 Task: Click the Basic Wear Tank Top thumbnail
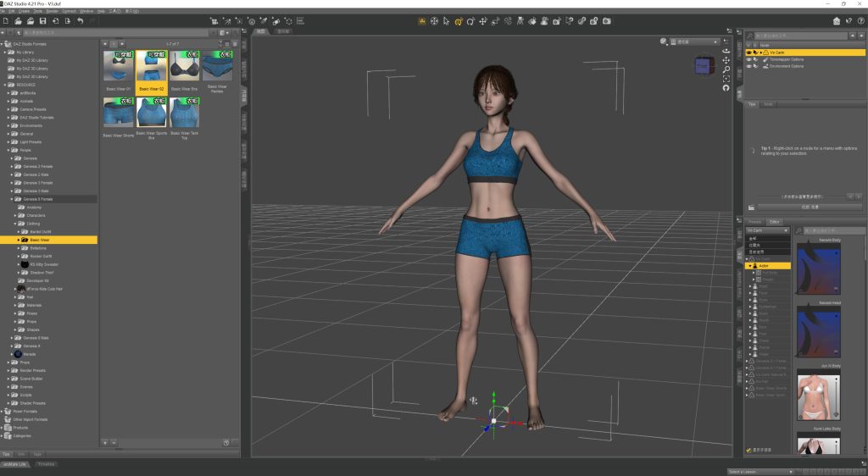pos(184,113)
